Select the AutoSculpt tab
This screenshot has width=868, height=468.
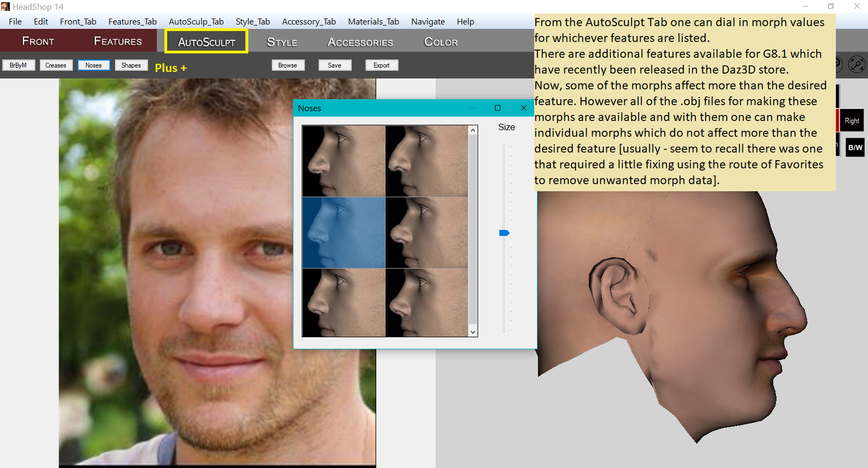pyautogui.click(x=206, y=41)
